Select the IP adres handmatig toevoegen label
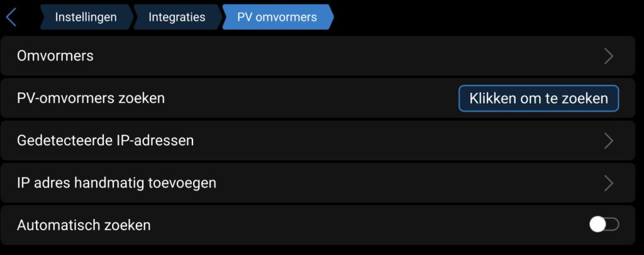The height and width of the screenshot is (255, 644). pos(116,183)
